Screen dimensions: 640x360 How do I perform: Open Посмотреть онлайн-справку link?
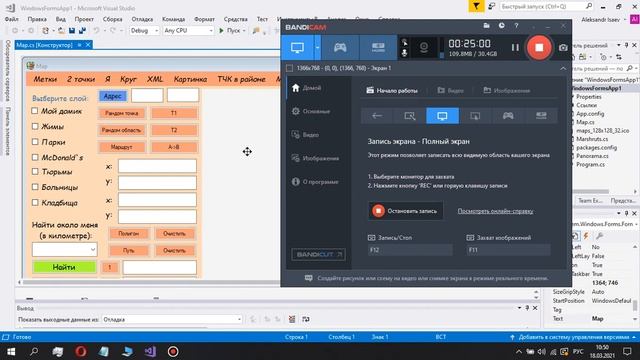[495, 211]
